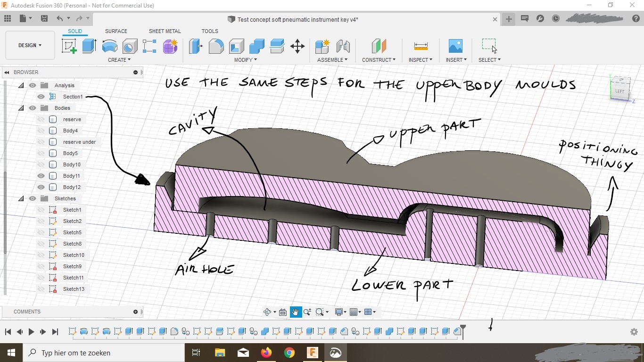Hide Body11 with its eye icon
644x362 pixels.
[x=41, y=176]
